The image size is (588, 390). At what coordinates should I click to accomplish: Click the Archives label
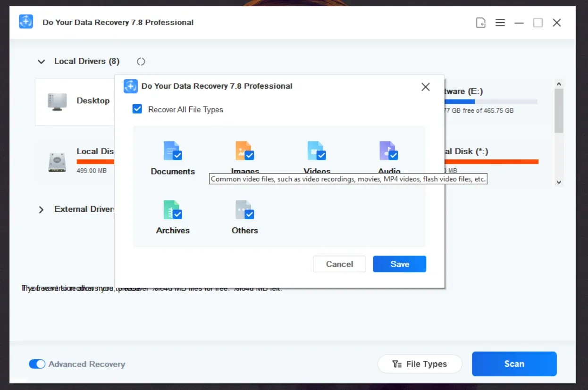(x=173, y=231)
